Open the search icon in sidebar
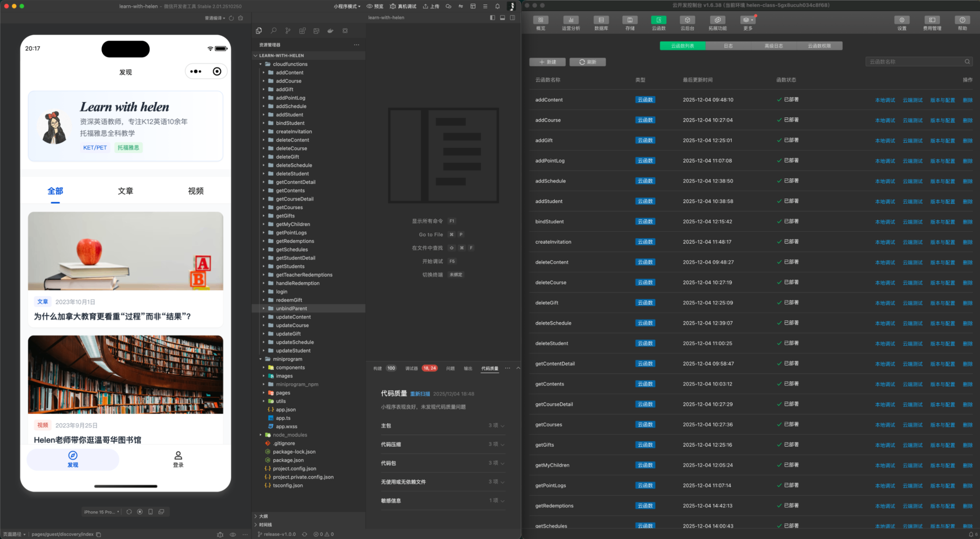Viewport: 980px width, 539px height. point(273,31)
